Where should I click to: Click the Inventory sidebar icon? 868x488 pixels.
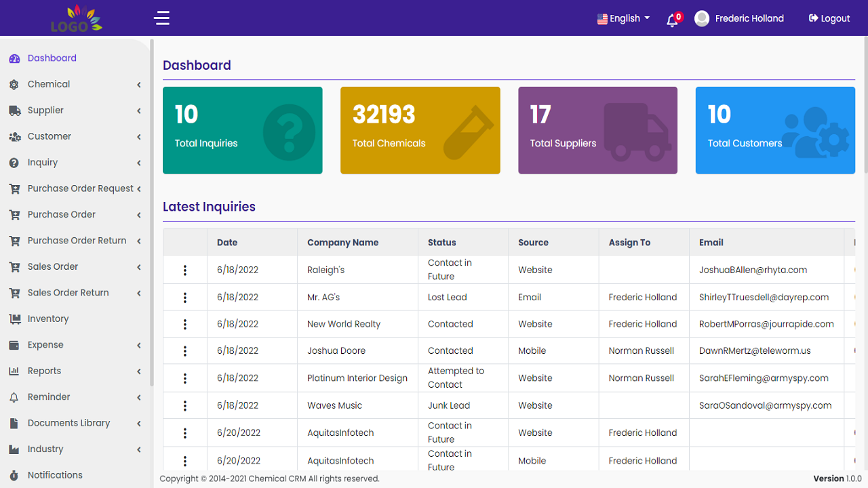tap(14, 319)
